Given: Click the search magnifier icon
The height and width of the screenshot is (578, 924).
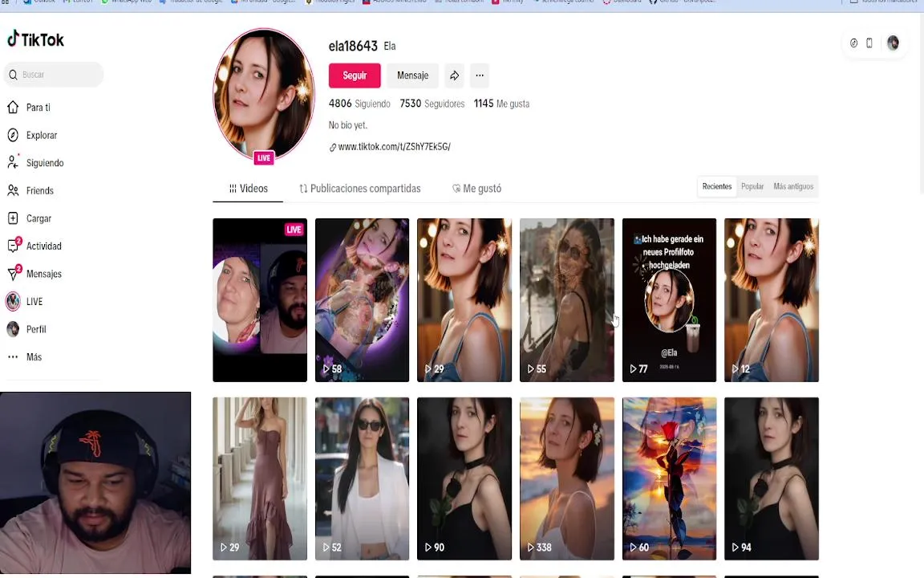Looking at the screenshot, I should pos(13,75).
